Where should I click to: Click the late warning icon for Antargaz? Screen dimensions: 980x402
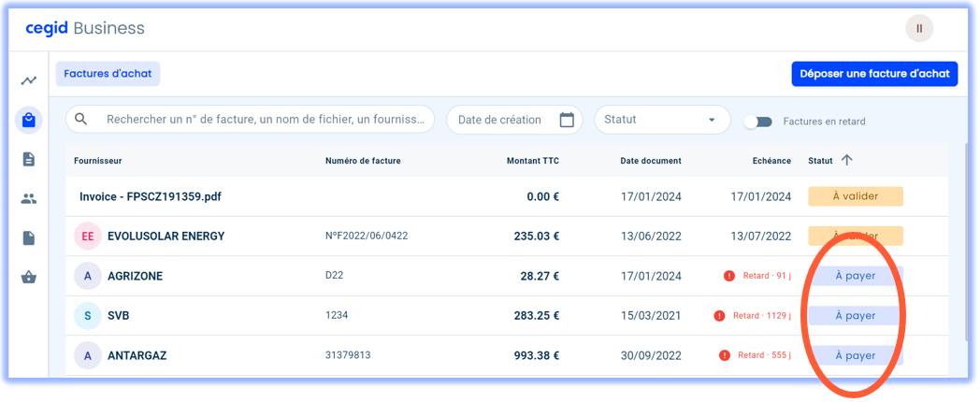point(725,355)
